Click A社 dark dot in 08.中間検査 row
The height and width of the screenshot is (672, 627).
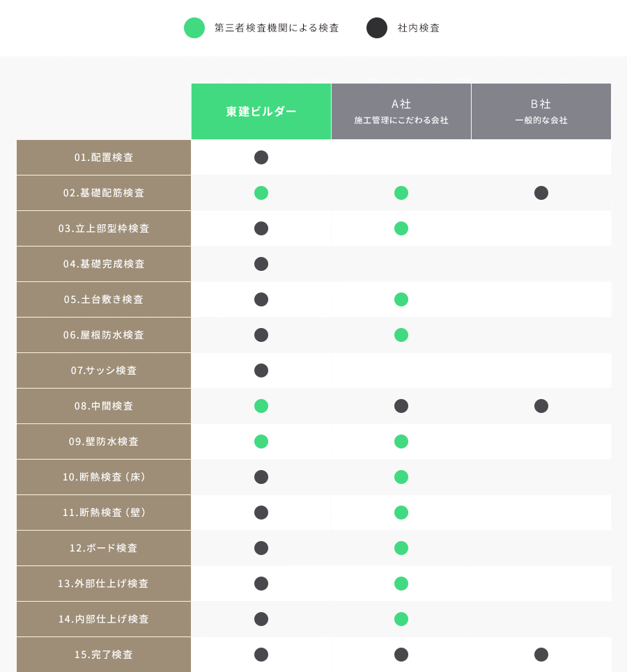(x=401, y=406)
